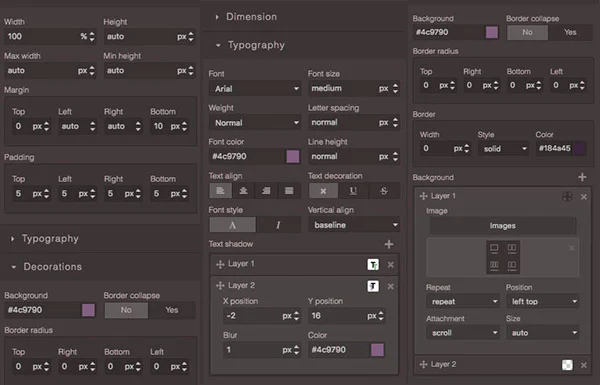Viewport: 600px width, 385px height.
Task: Click text shadow Color swatch
Action: pos(377,350)
